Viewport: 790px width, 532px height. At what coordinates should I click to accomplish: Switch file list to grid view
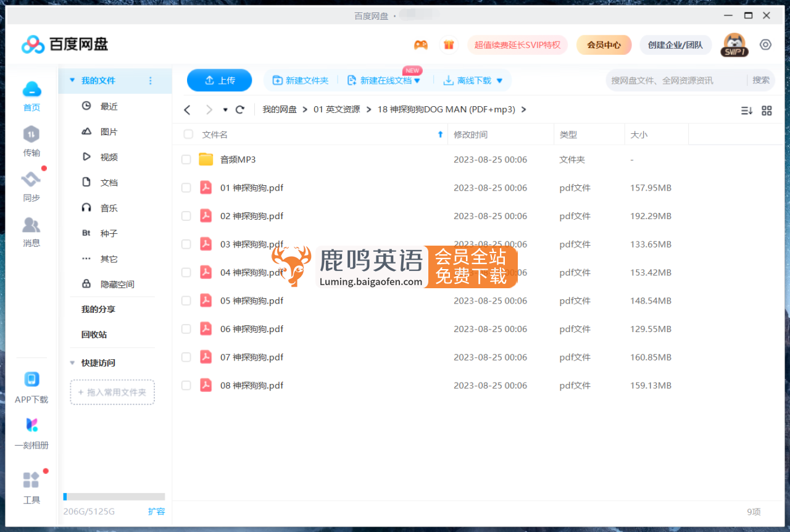pos(767,110)
